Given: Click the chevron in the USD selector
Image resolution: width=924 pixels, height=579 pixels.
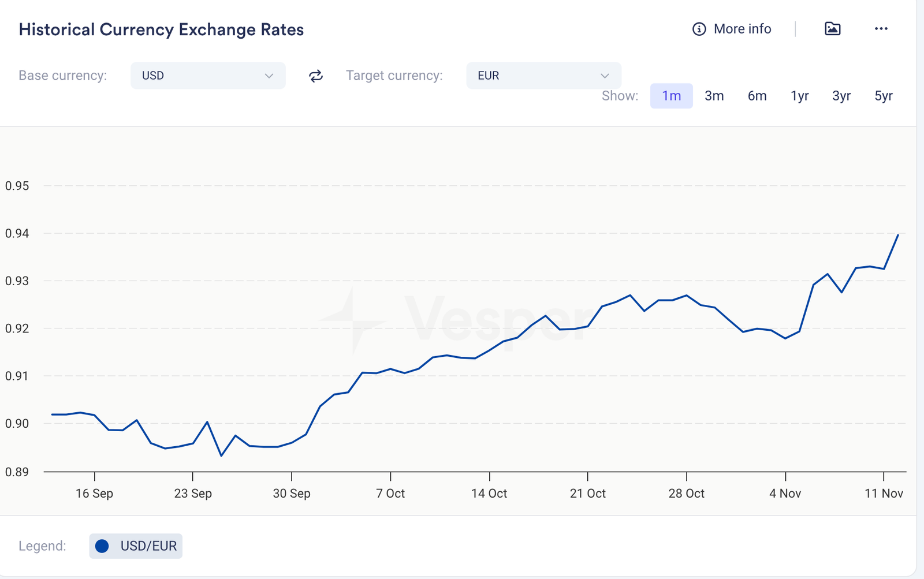Looking at the screenshot, I should (x=269, y=76).
